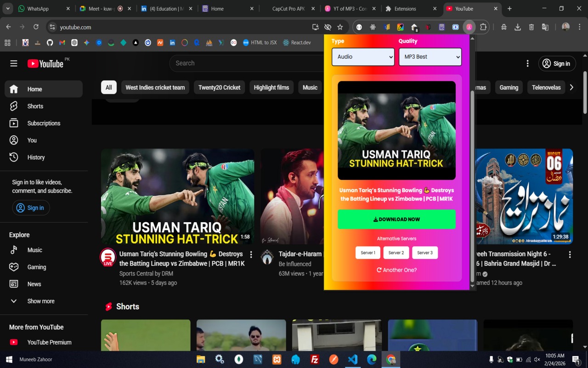Click the YouTube logo
This screenshot has height=368, width=588.
click(45, 63)
